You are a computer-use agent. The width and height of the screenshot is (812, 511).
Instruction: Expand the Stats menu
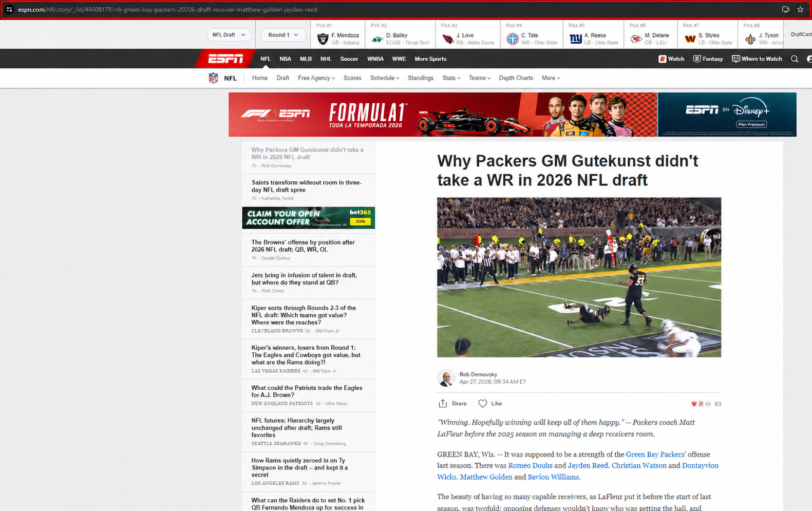tap(451, 78)
